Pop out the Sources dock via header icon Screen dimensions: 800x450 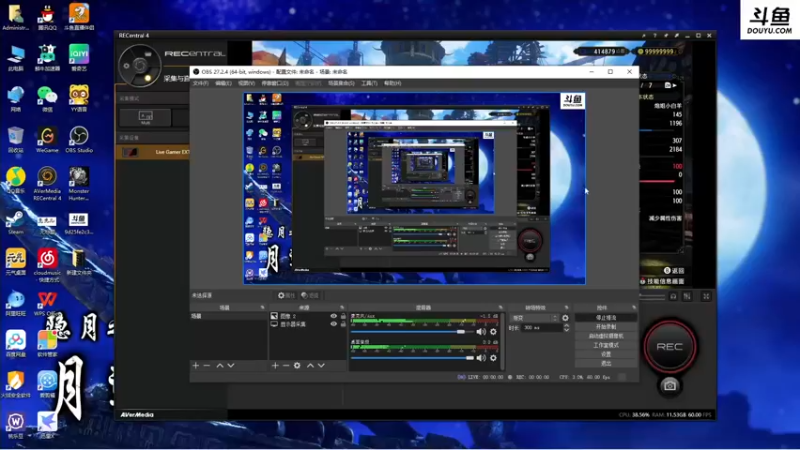click(342, 308)
